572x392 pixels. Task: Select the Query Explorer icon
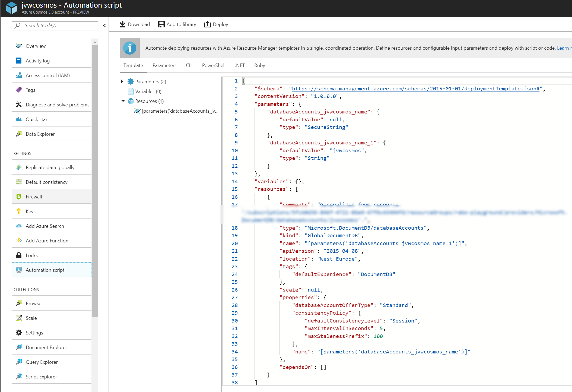click(x=18, y=362)
